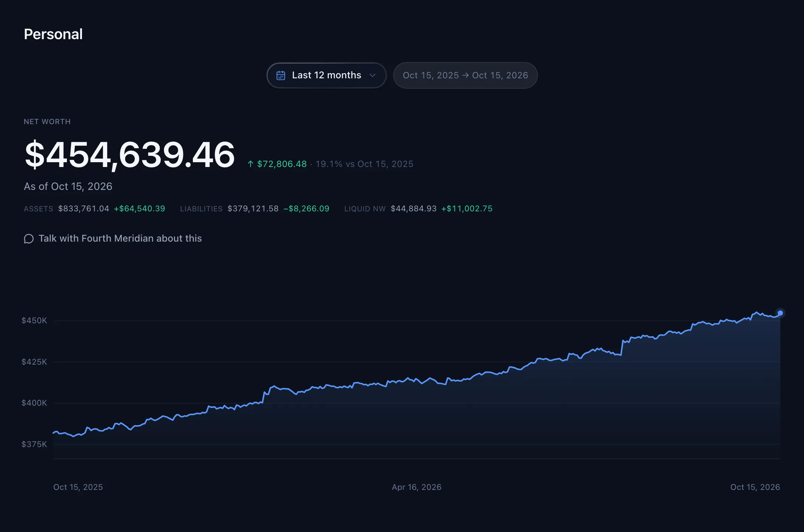Click the NET WORTH label
This screenshot has height=532, width=804.
[x=47, y=122]
